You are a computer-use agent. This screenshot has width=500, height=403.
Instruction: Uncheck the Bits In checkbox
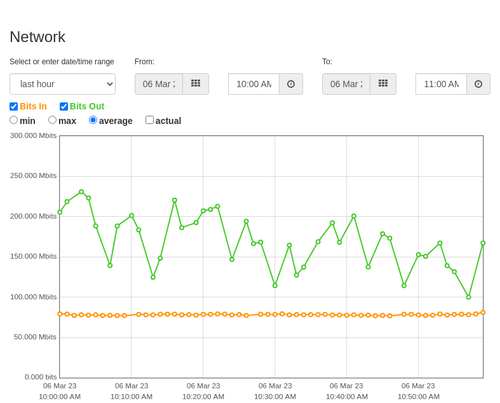click(14, 106)
